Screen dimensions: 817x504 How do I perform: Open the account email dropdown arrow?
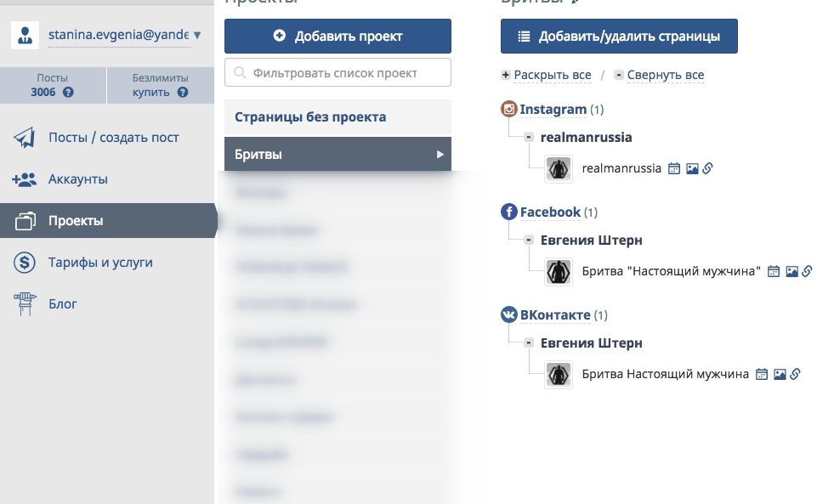(x=197, y=36)
